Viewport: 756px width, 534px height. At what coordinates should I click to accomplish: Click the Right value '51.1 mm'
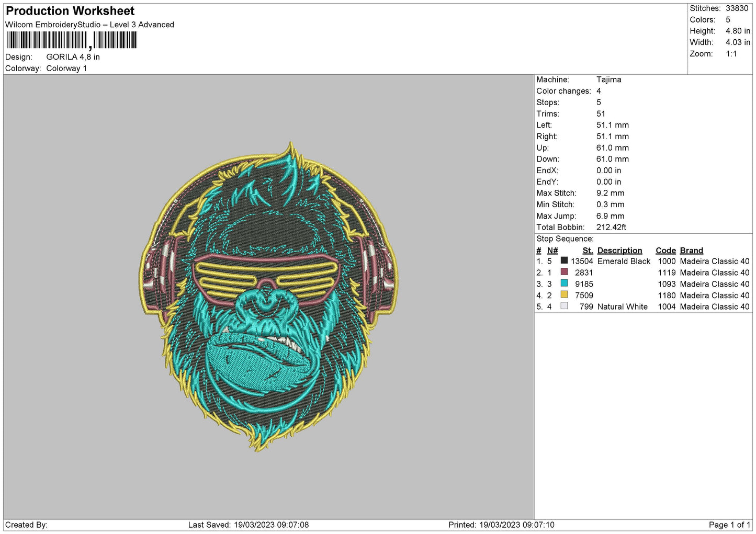click(x=613, y=137)
